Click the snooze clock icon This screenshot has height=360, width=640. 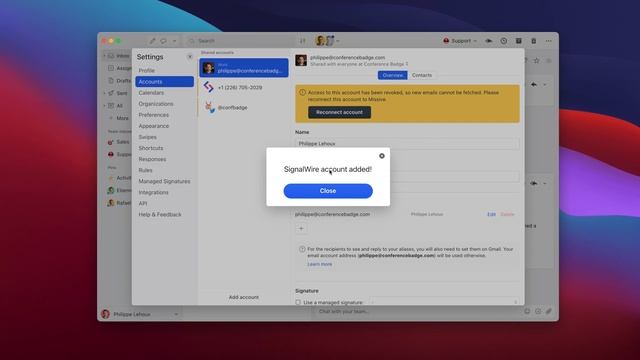pos(504,41)
